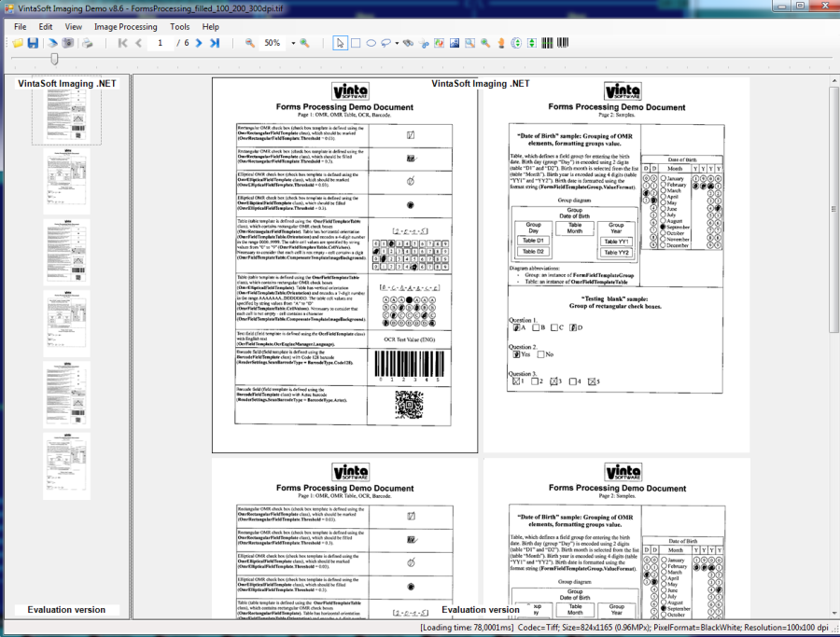Open the Help menu
The image size is (840, 637).
(211, 26)
